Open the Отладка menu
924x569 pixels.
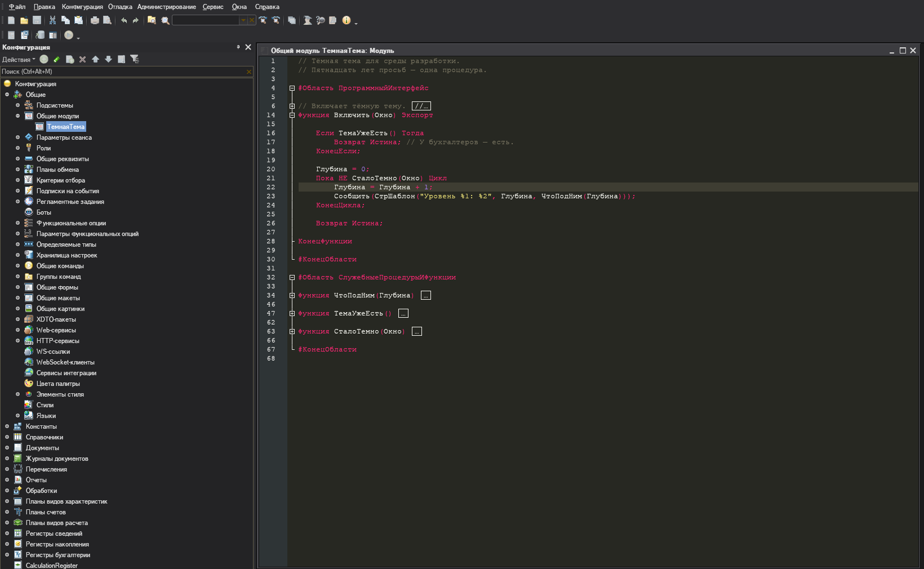click(x=120, y=7)
